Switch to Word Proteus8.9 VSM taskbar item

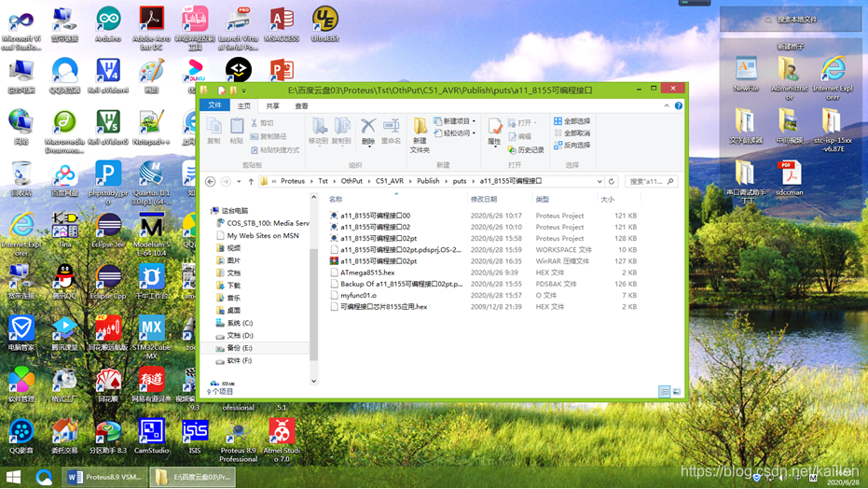click(105, 477)
